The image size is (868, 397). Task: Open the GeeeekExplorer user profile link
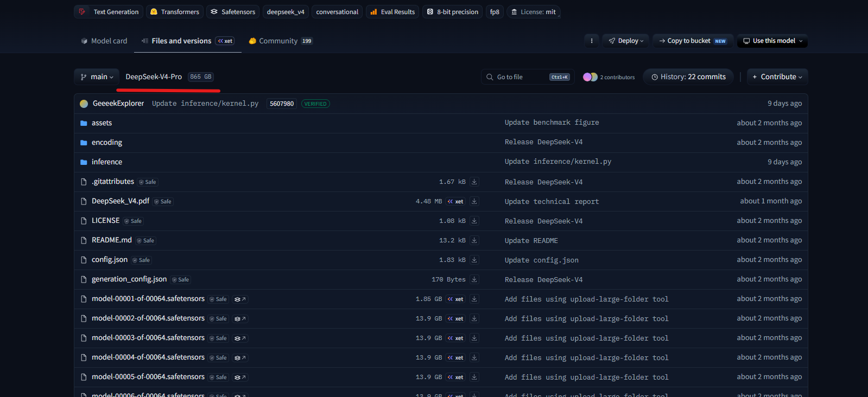pyautogui.click(x=118, y=104)
